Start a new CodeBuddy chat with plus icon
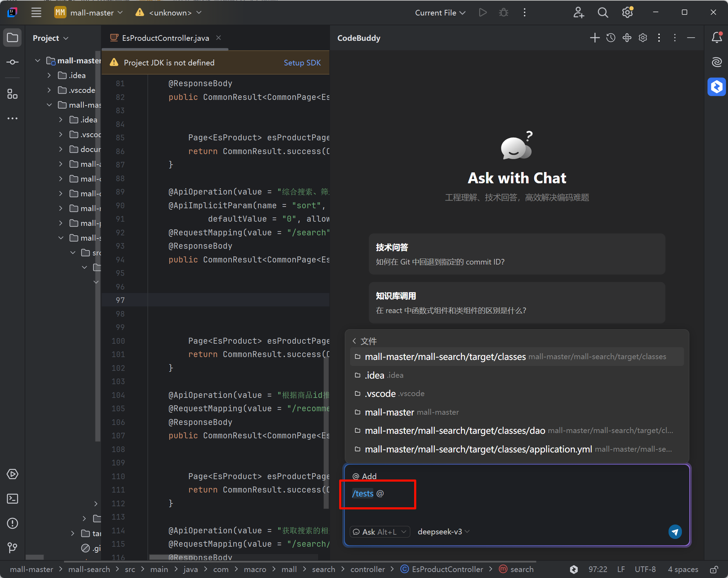Image resolution: width=728 pixels, height=578 pixels. pyautogui.click(x=594, y=38)
